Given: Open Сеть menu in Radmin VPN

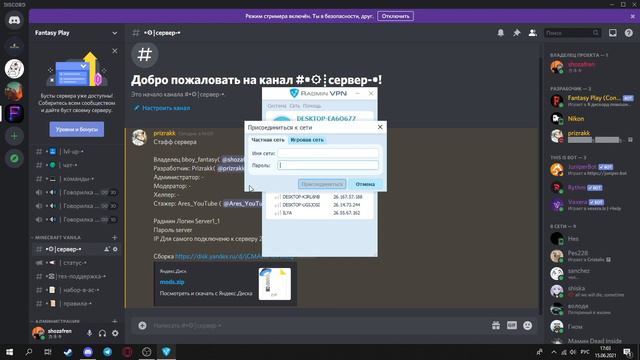Looking at the screenshot, I should (295, 106).
